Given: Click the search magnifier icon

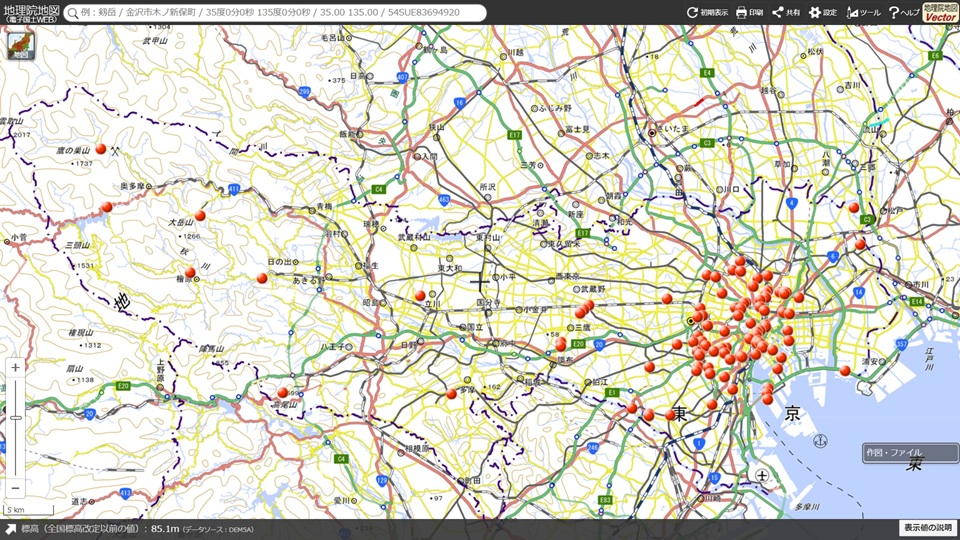Looking at the screenshot, I should [73, 13].
